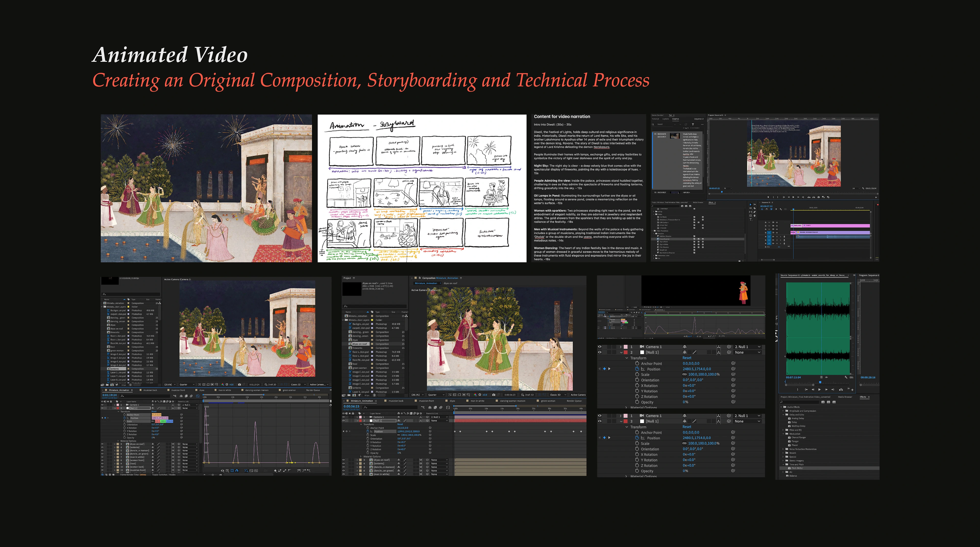Viewport: 980px width, 547px height.
Task: Toggle Null 1 3D layer switch, upper closeup
Action: click(719, 352)
